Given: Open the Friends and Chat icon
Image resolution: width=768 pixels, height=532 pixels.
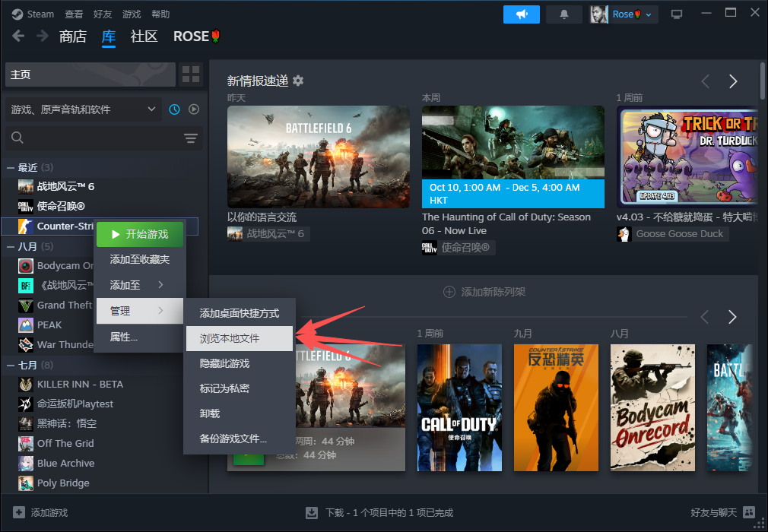Looking at the screenshot, I should click(x=749, y=512).
